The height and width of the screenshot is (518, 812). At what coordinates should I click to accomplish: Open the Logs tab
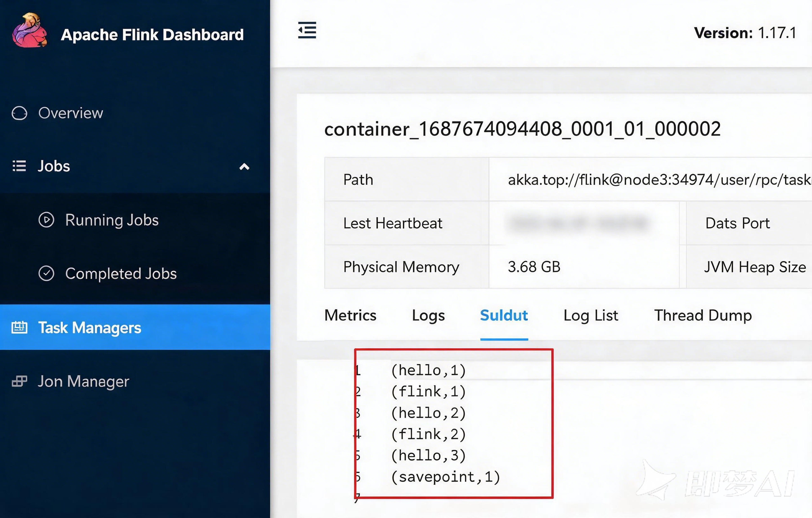pos(428,315)
